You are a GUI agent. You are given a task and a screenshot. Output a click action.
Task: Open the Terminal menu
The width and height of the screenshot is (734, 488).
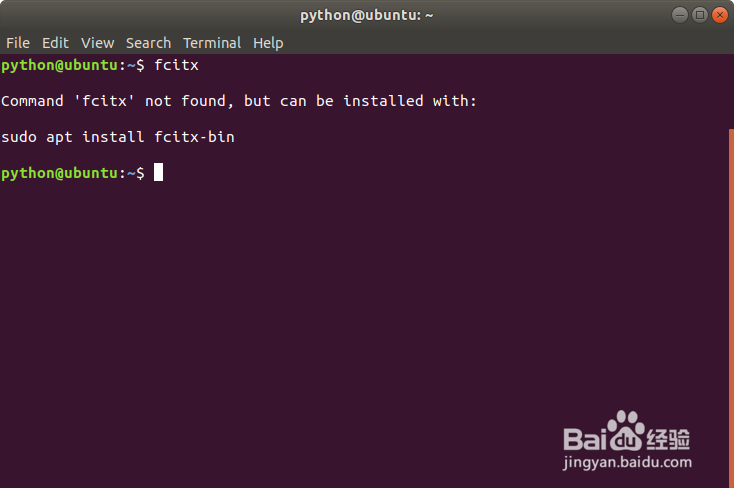pyautogui.click(x=212, y=43)
